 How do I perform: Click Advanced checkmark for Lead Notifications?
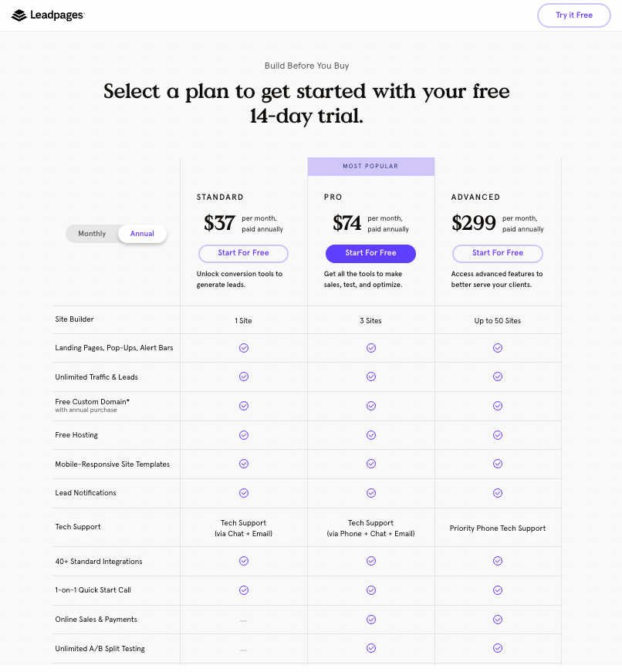click(498, 493)
